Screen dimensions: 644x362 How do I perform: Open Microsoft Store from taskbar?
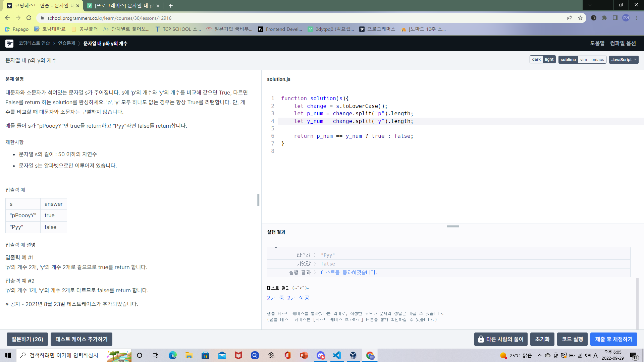click(x=205, y=355)
